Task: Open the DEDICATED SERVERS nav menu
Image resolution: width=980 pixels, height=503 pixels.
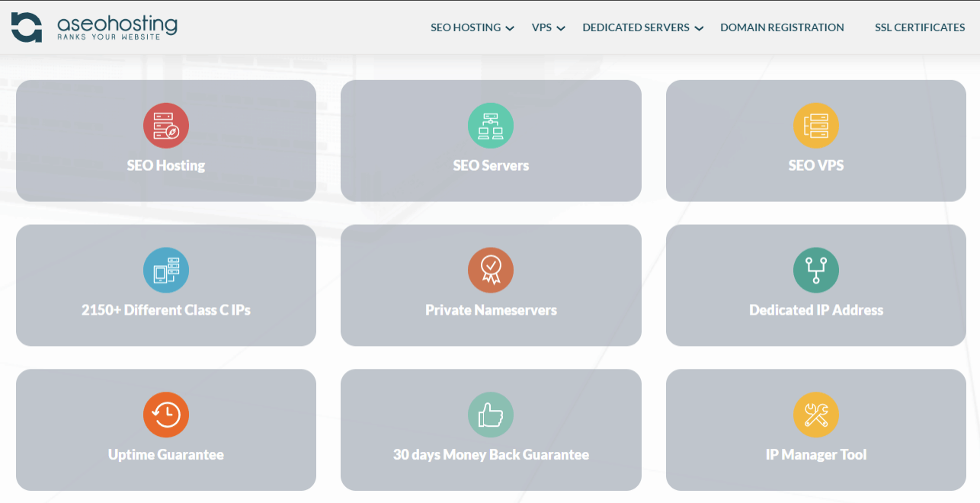Action: [636, 27]
